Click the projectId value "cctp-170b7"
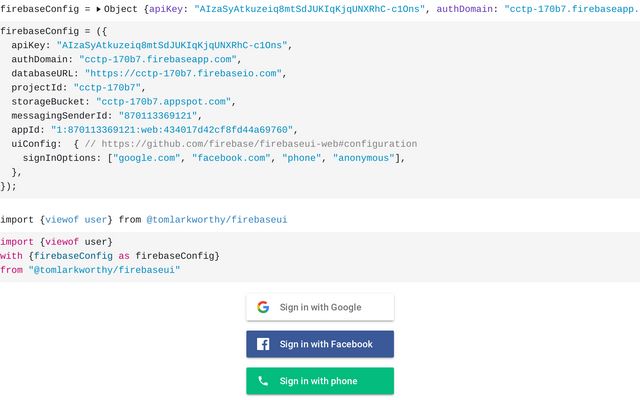640x400 pixels. click(x=107, y=88)
